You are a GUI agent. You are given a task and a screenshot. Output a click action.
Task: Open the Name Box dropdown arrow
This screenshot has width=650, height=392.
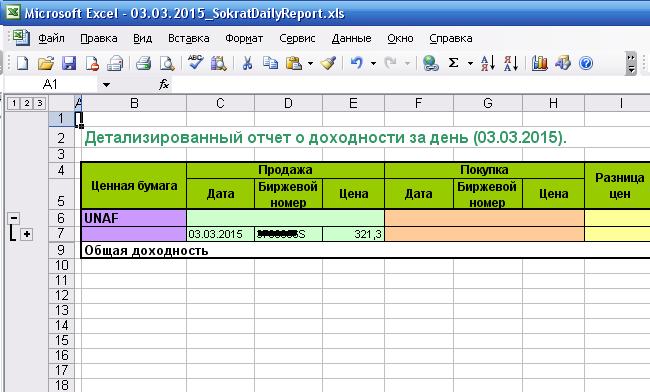(x=106, y=85)
